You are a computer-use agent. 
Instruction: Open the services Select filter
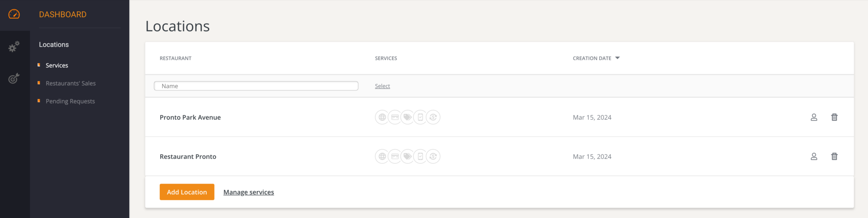(382, 86)
